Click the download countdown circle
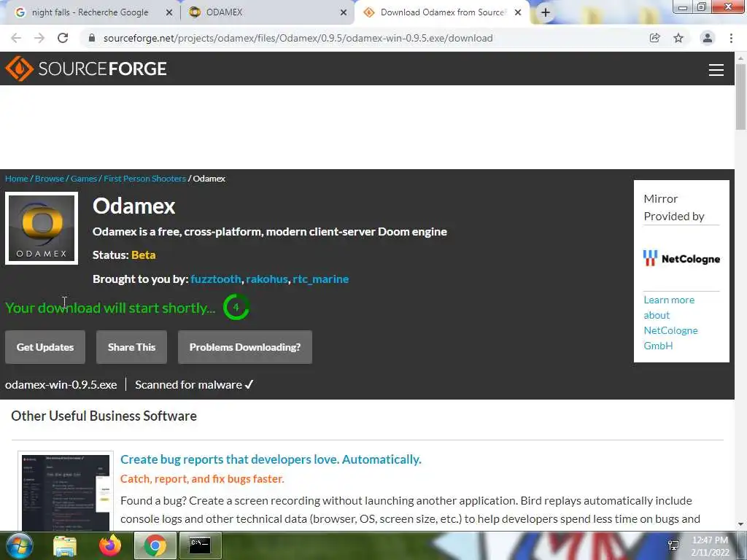 tap(236, 307)
